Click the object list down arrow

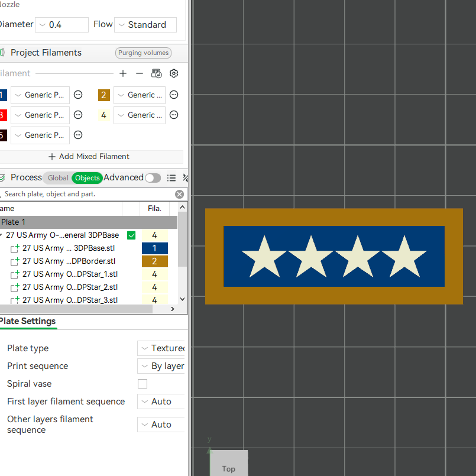click(x=183, y=299)
